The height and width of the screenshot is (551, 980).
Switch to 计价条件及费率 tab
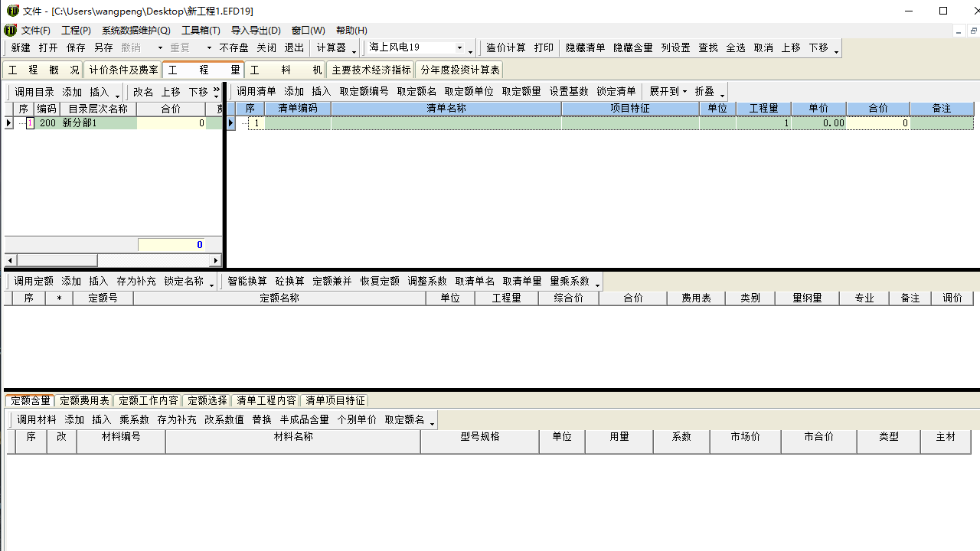tap(123, 70)
